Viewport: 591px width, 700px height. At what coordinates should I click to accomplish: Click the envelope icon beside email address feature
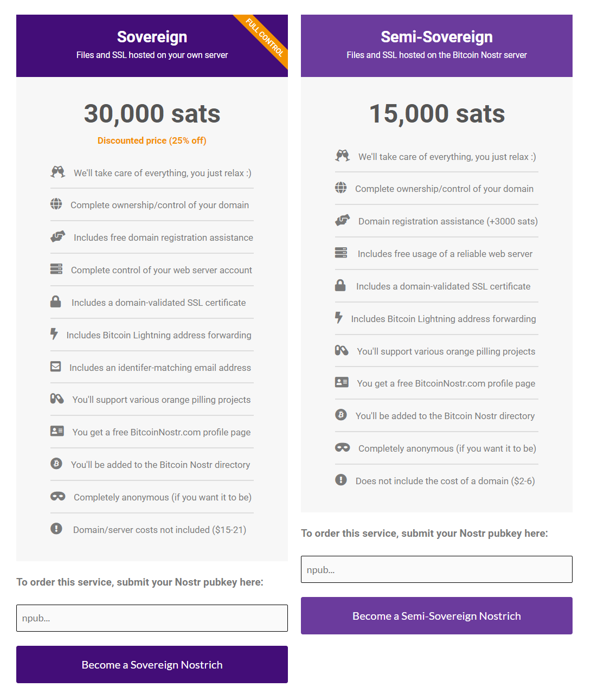(55, 367)
